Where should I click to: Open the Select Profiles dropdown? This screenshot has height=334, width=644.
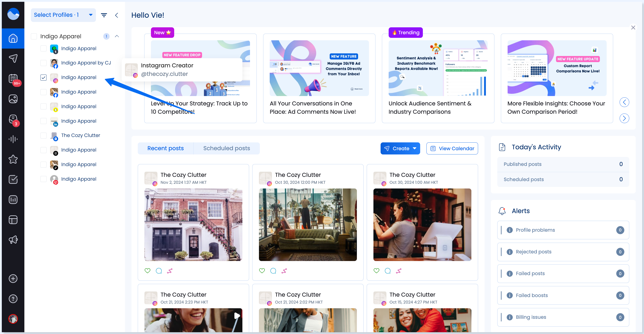coord(63,15)
